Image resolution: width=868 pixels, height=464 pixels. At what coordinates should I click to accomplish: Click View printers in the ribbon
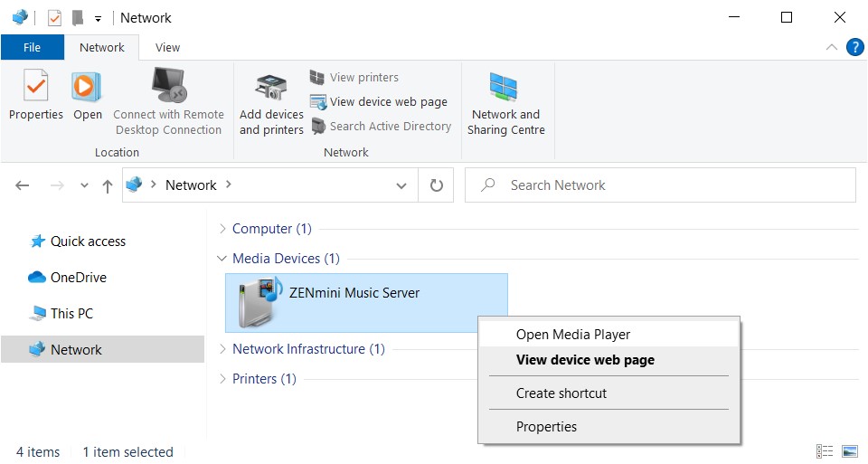pos(354,78)
